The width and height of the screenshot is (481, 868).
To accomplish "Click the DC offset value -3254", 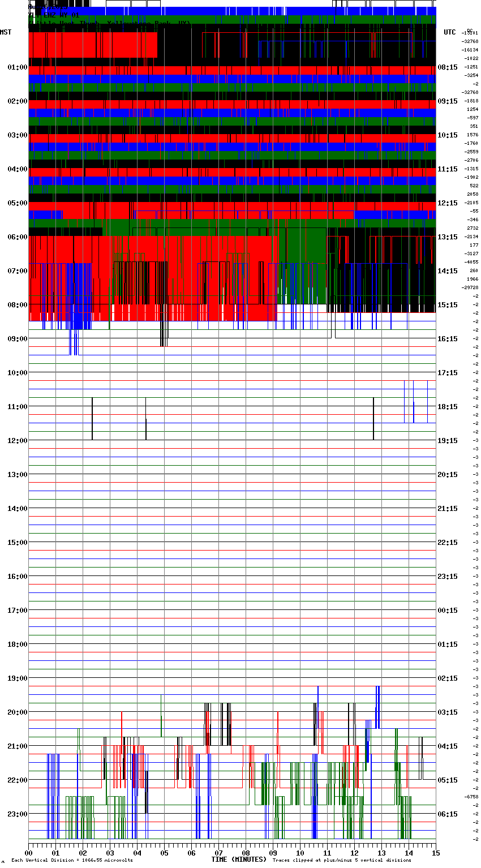I will 472,75.
